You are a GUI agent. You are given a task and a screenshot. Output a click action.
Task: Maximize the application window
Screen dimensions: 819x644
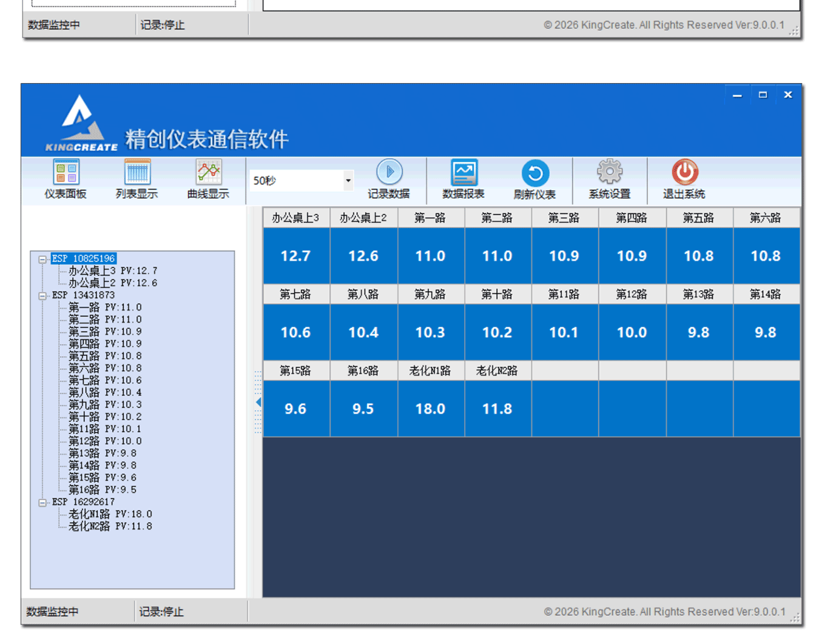763,95
